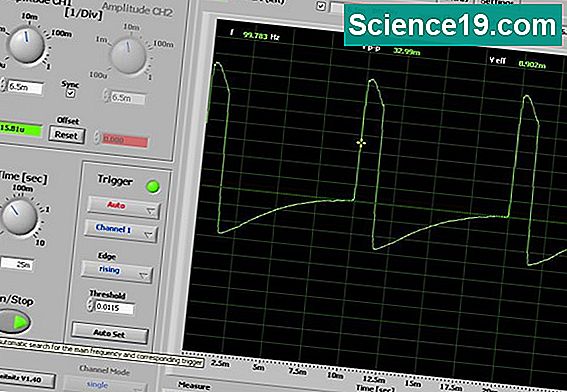Image resolution: width=567 pixels, height=392 pixels.
Task: Click the Offset Reset button
Action: pyautogui.click(x=67, y=135)
